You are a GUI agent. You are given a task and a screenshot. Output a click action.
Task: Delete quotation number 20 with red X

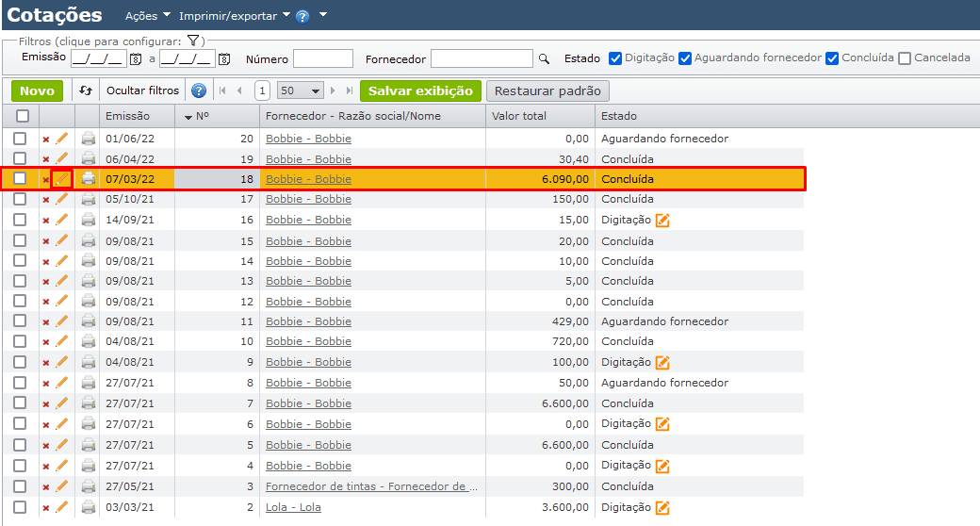pyautogui.click(x=45, y=140)
